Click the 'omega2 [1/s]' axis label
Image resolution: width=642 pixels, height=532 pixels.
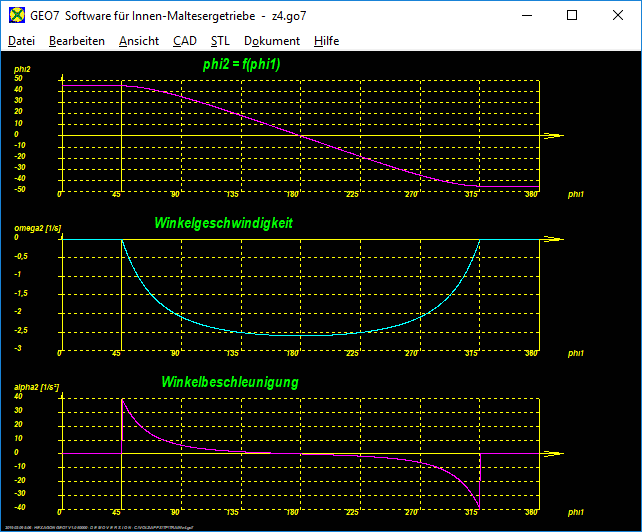[37, 228]
